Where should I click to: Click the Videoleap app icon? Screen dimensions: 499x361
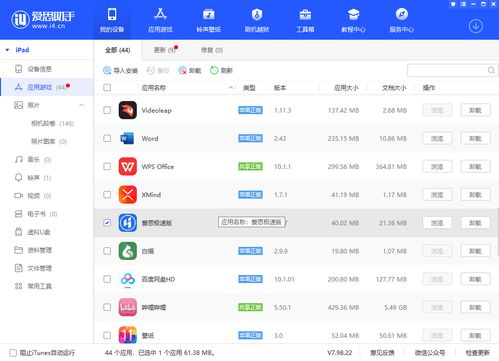pos(128,110)
